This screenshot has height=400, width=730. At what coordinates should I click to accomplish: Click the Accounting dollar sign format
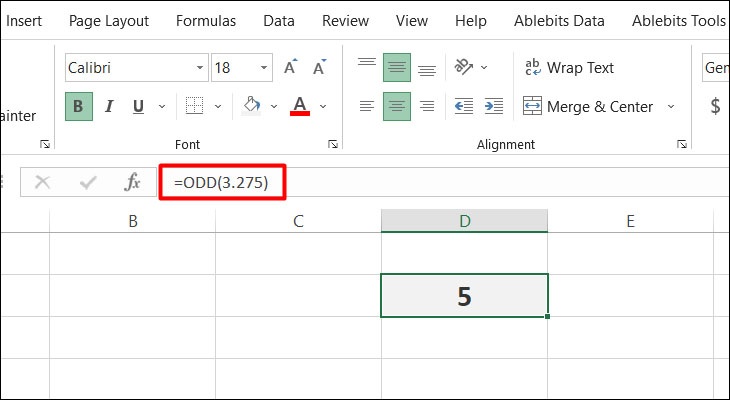click(715, 106)
